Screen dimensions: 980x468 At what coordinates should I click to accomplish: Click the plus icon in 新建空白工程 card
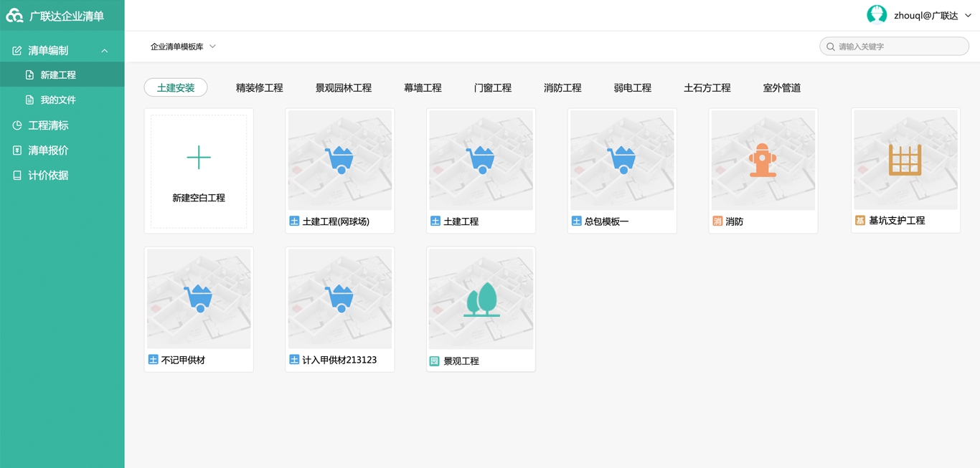click(199, 158)
